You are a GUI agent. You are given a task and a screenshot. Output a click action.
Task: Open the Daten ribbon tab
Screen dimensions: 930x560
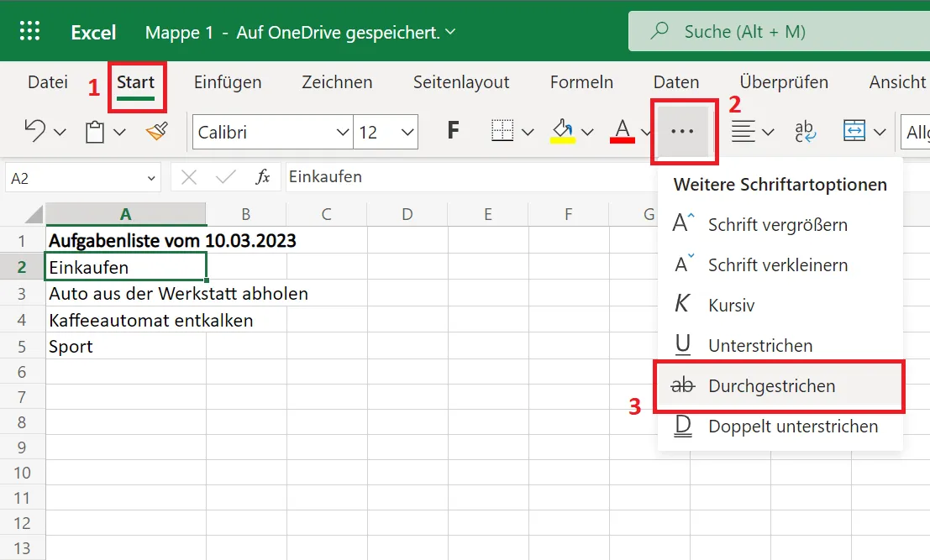coord(675,82)
